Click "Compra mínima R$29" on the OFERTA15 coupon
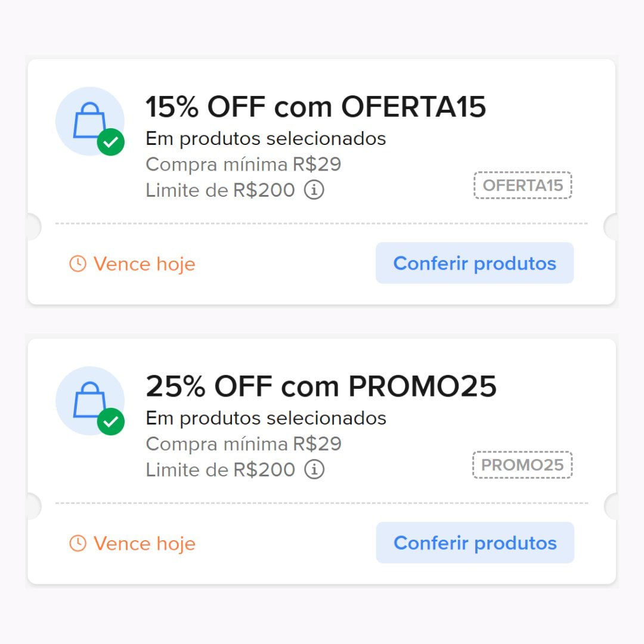Image resolution: width=644 pixels, height=644 pixels. pyautogui.click(x=243, y=164)
